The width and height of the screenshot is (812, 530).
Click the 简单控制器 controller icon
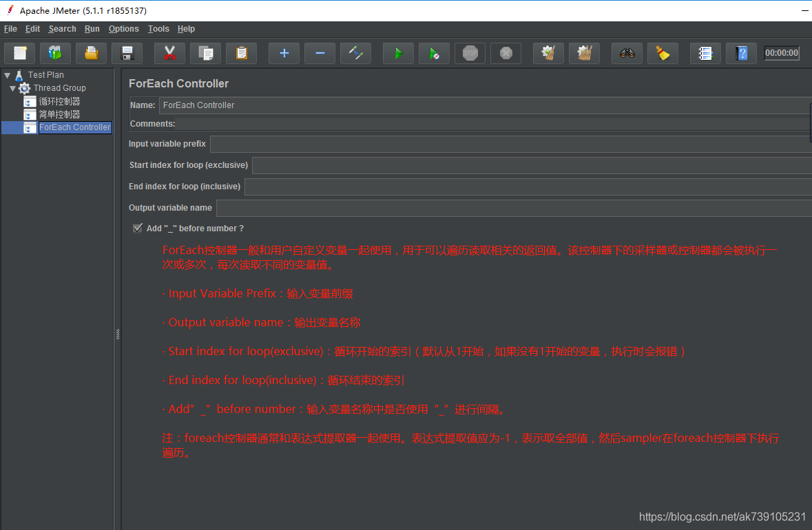click(30, 114)
